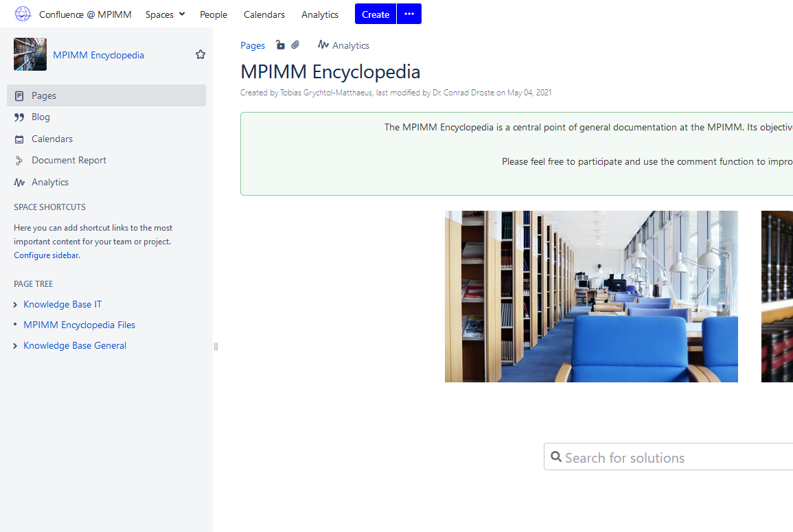Screen dimensions: 793x532
Task: Click the PAGE TREE heading
Action: point(34,284)
